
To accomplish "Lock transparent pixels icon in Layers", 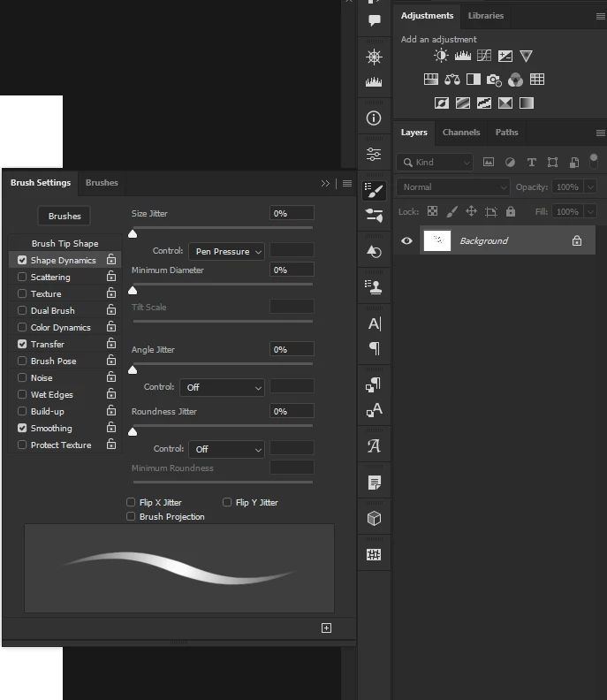I will [x=432, y=211].
